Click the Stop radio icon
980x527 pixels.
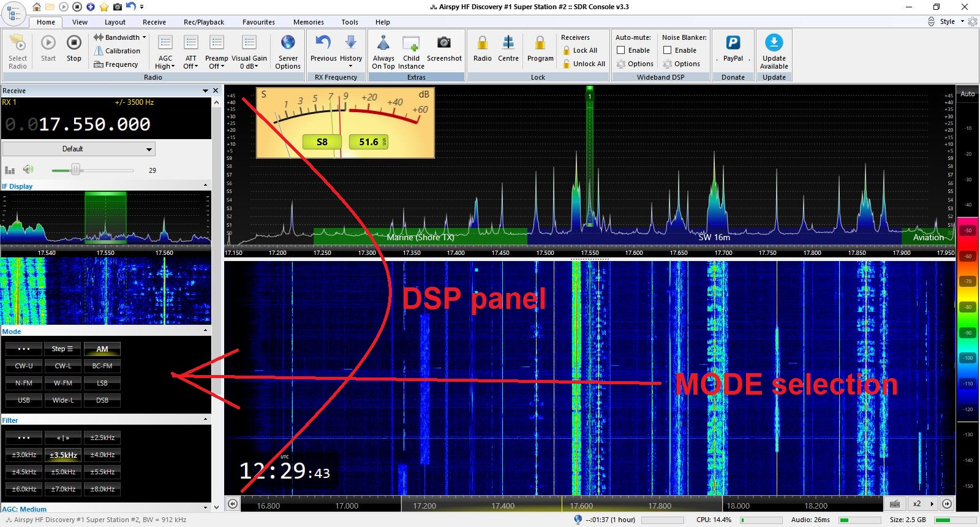[73, 43]
